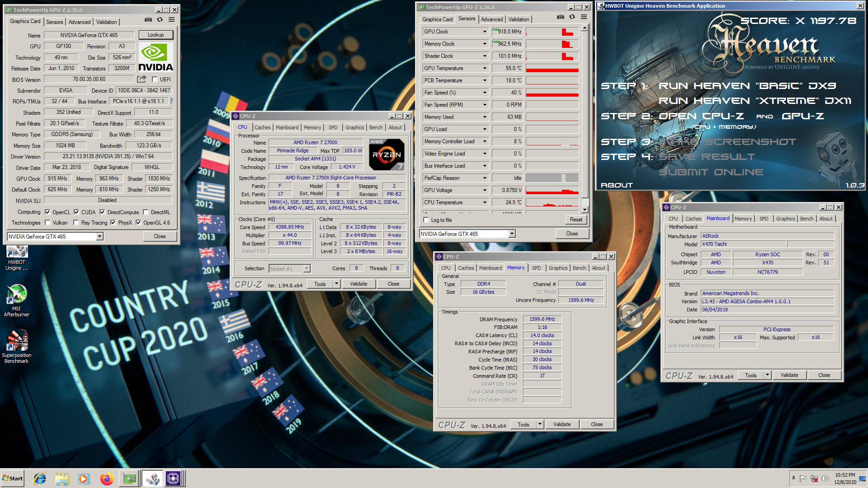Click the BIOS share/export arrow icon

click(x=142, y=79)
